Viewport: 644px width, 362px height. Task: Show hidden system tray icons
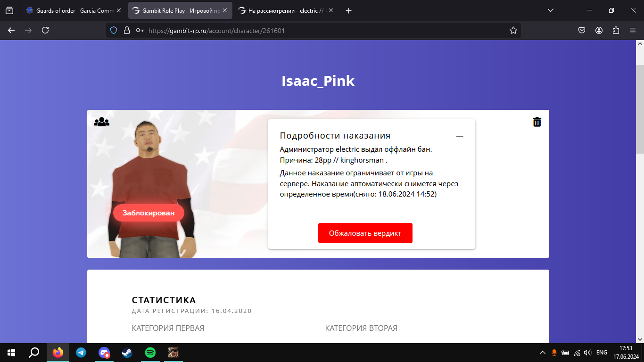point(543,353)
